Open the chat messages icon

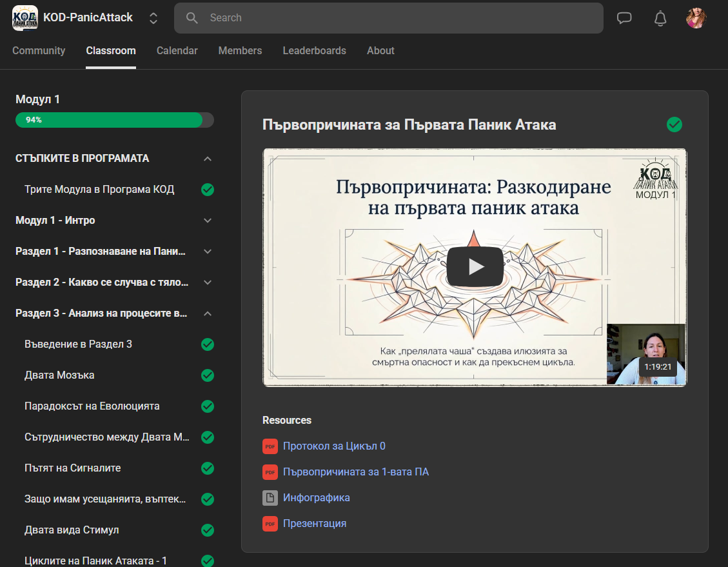(x=624, y=18)
